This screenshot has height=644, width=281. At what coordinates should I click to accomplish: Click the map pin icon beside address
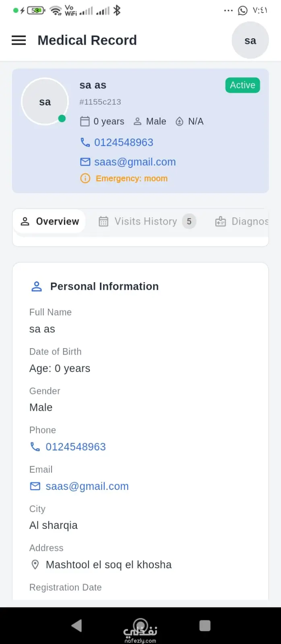pos(35,565)
